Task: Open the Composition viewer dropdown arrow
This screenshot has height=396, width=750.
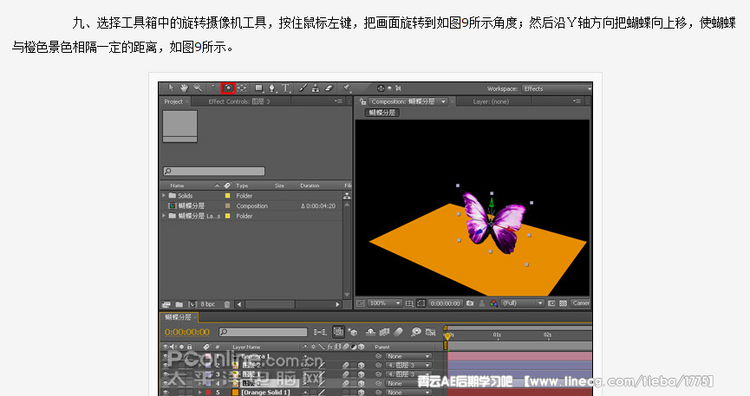Action: coord(443,101)
